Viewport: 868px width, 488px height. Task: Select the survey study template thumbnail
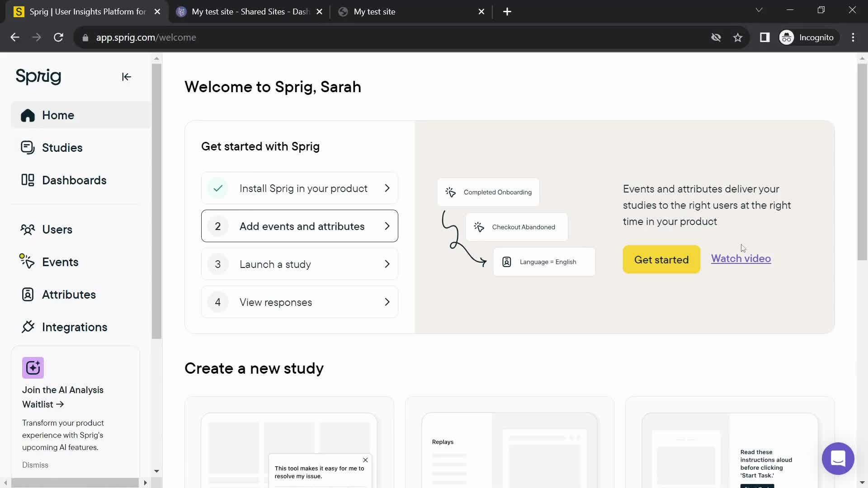coord(289,443)
